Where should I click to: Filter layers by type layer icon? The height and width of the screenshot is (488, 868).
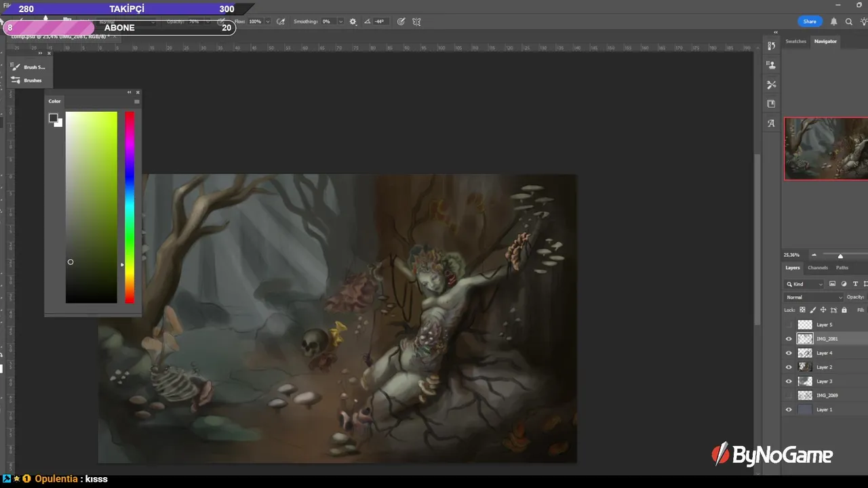click(x=855, y=284)
